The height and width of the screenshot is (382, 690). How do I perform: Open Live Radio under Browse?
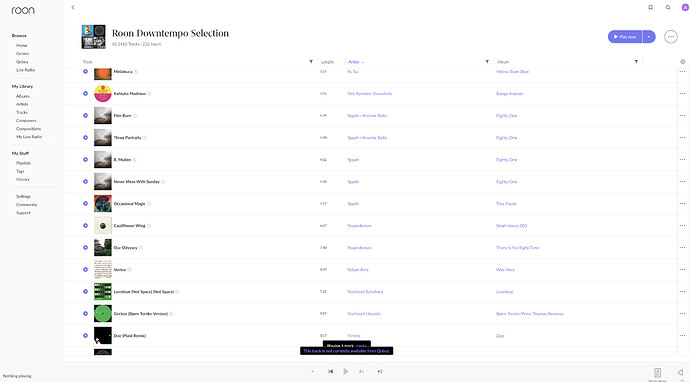[x=26, y=70]
